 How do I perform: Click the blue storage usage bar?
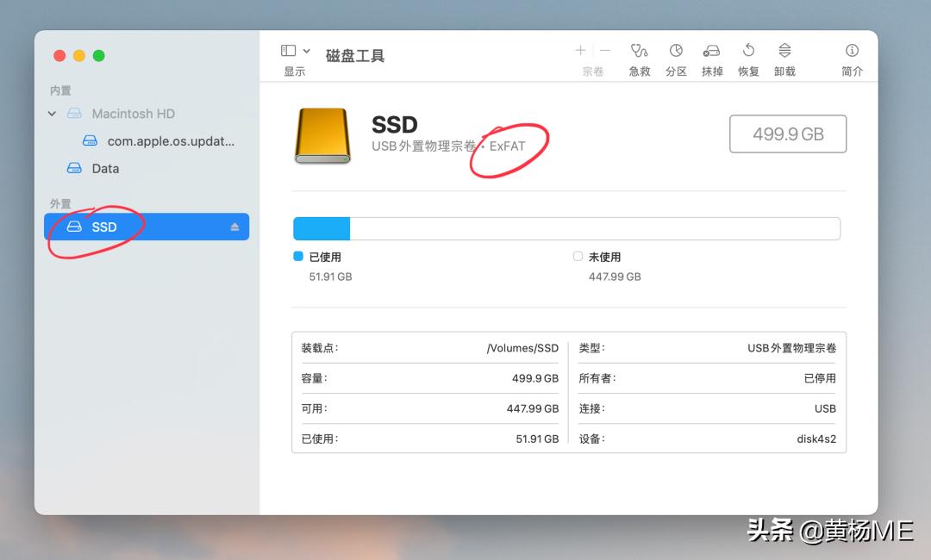(322, 227)
